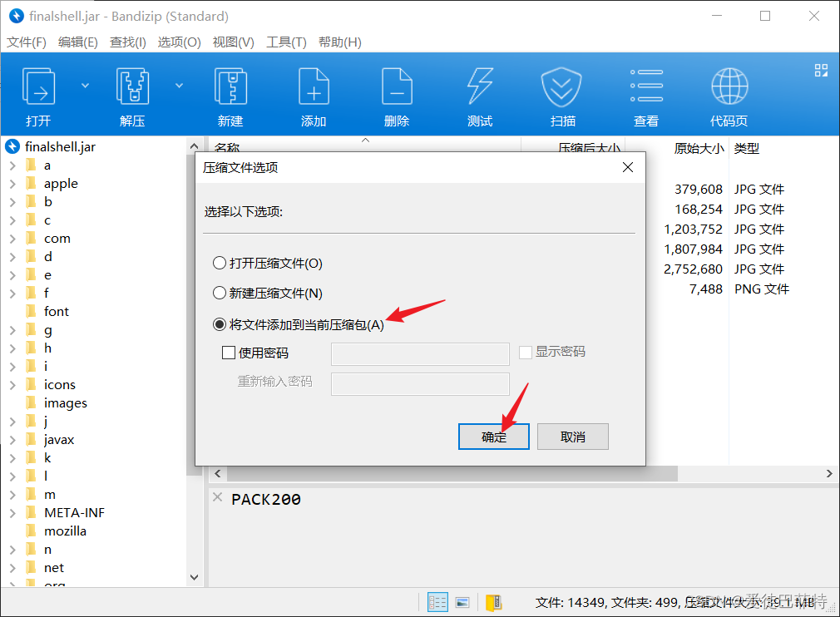
Task: Click the Add (添加) files icon
Action: point(314,86)
